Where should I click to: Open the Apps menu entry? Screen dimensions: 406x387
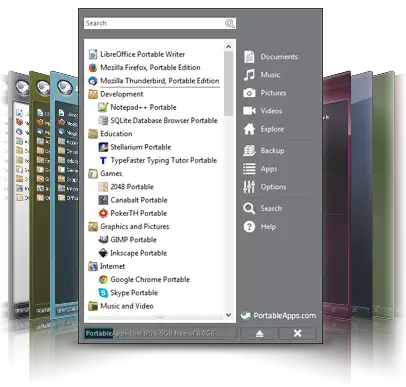pos(260,169)
